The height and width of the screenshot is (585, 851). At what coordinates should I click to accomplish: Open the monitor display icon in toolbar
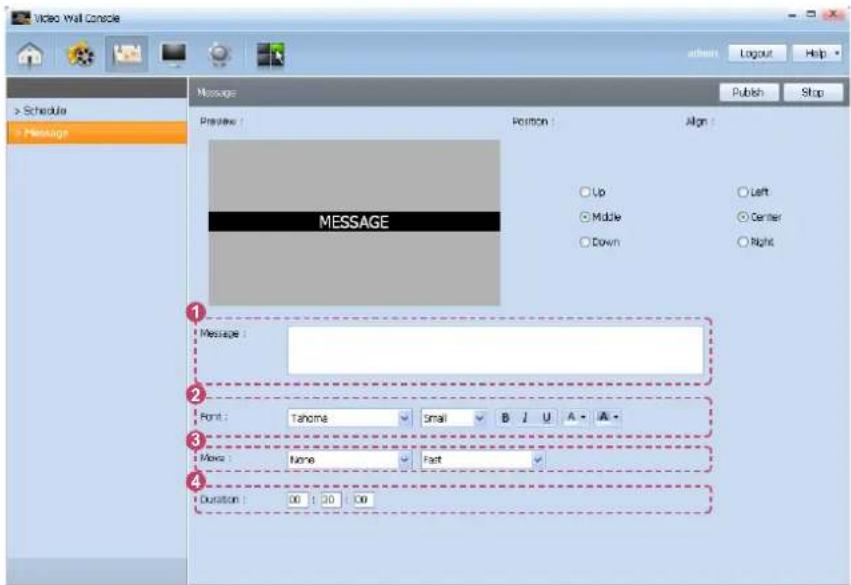[174, 54]
